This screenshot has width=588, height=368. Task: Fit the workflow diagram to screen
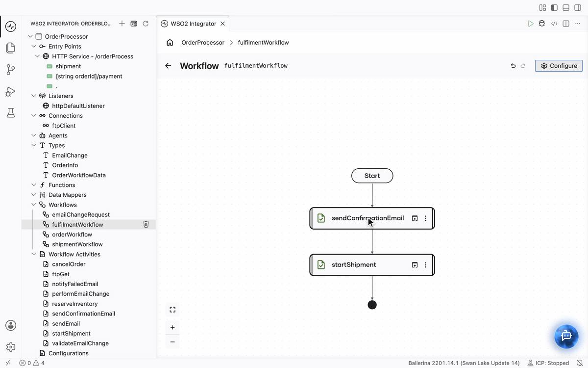(172, 310)
